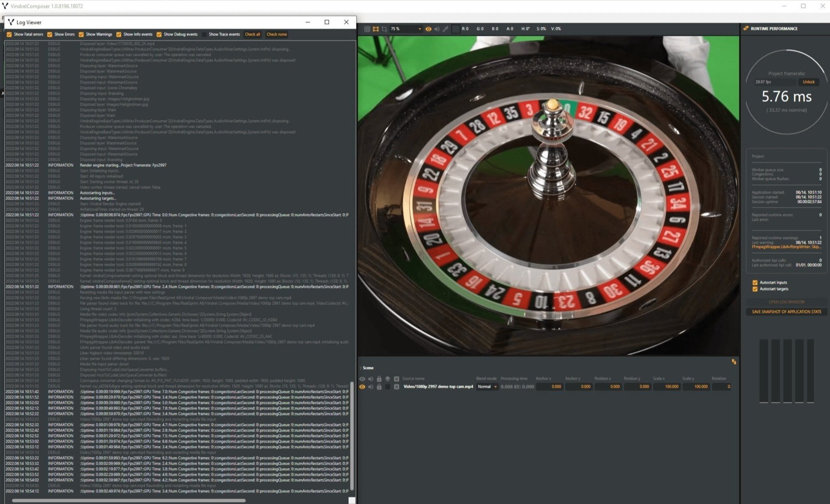Click the preview color swatch box
The height and width of the screenshot is (504, 830).
click(456, 29)
